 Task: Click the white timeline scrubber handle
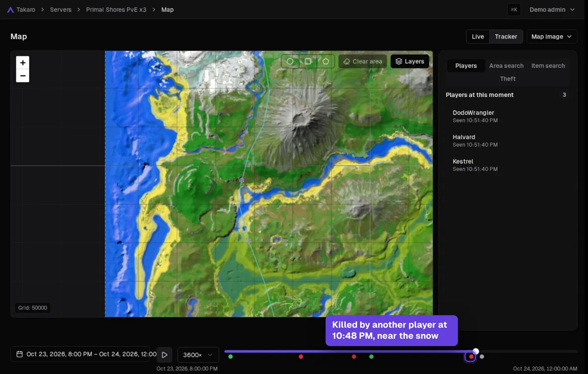476,351
